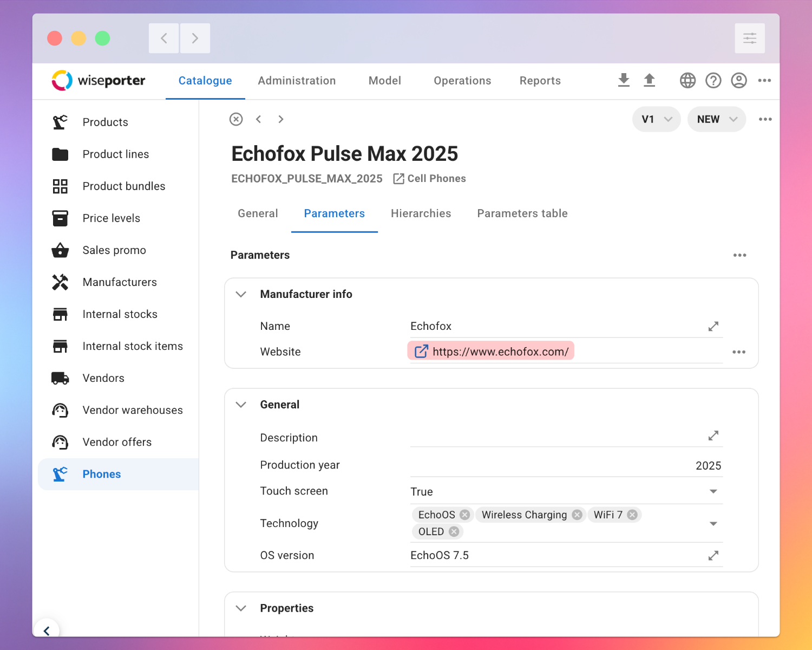Open Manufacturers tools icon

tap(60, 282)
